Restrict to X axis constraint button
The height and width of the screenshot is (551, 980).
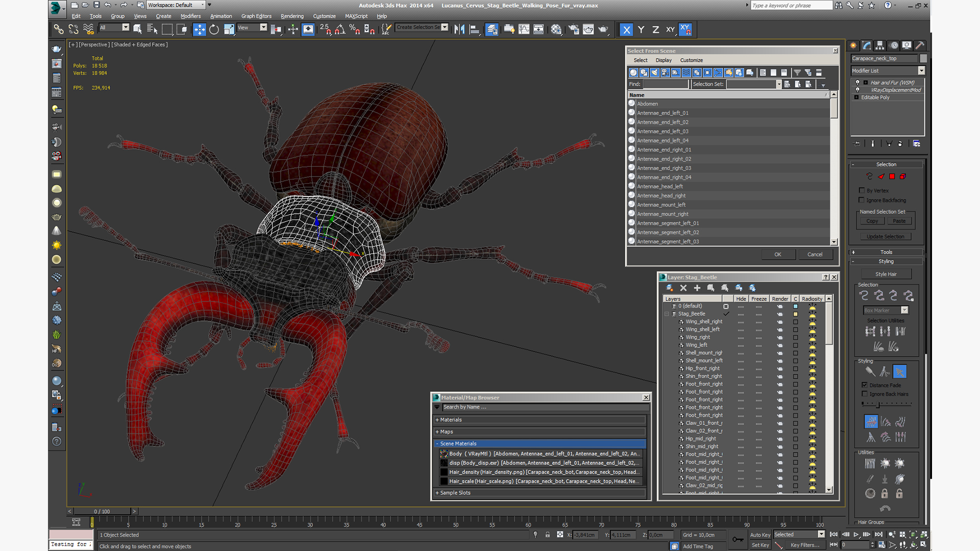pyautogui.click(x=626, y=30)
